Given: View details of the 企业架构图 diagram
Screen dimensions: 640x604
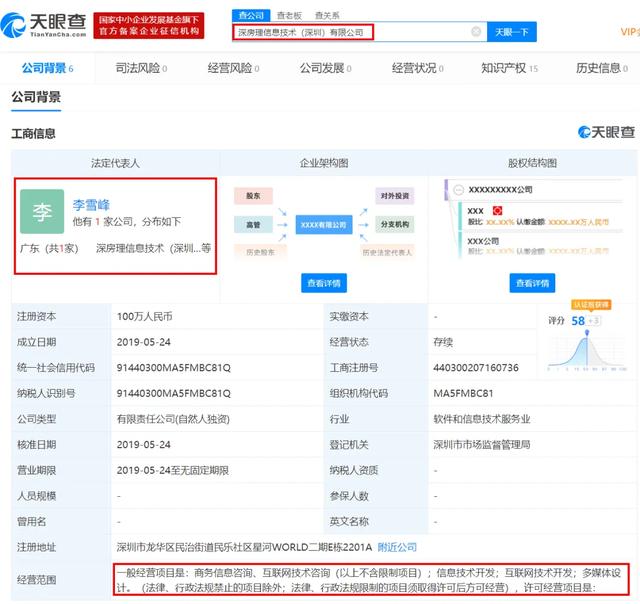Looking at the screenshot, I should click(324, 283).
